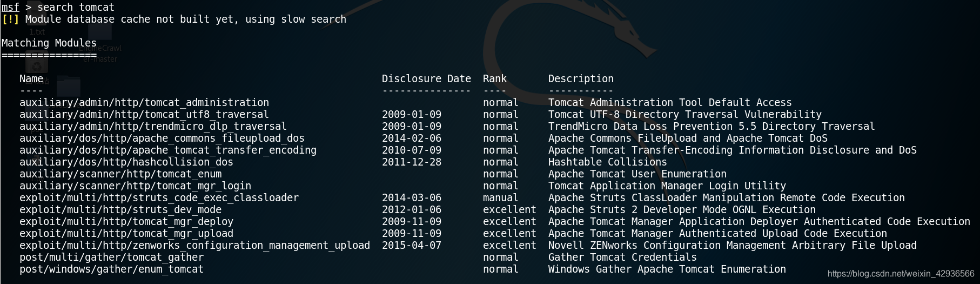Click disclosure date 2015-04-07

point(412,246)
